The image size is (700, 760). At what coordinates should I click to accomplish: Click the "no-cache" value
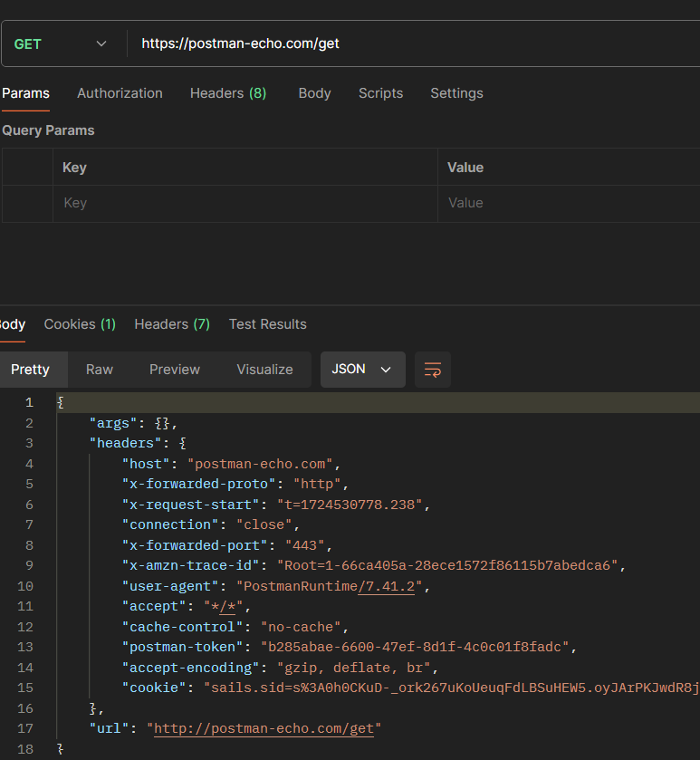pos(301,627)
